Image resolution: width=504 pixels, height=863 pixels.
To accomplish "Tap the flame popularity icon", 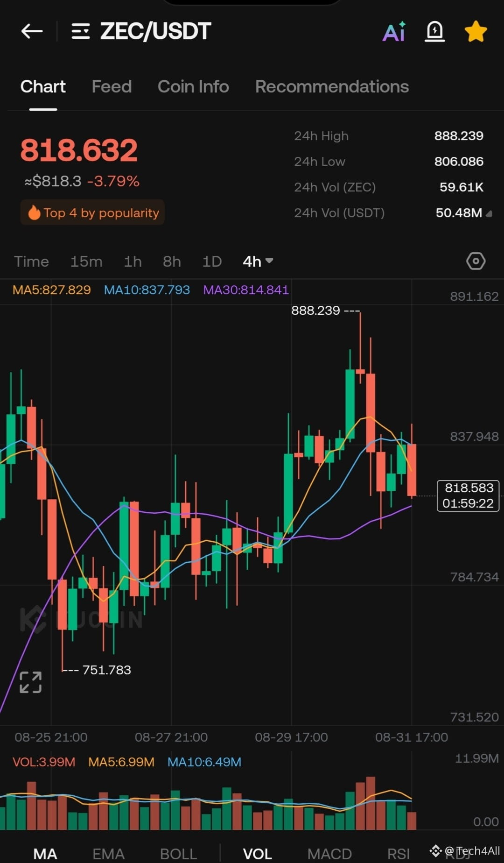I will [x=34, y=212].
